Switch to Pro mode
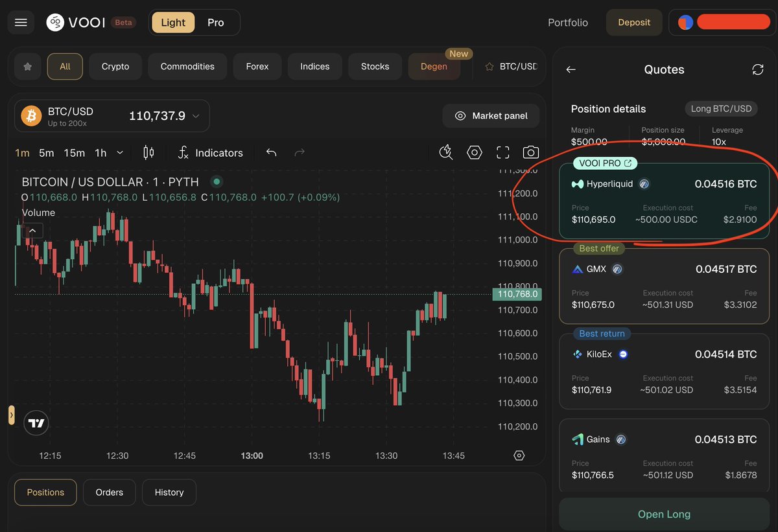 coord(215,22)
